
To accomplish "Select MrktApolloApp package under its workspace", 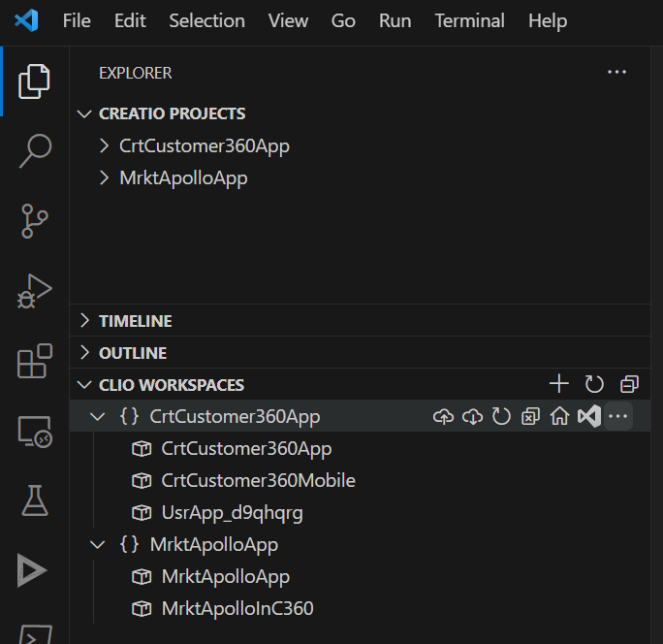I will pyautogui.click(x=361, y=577).
